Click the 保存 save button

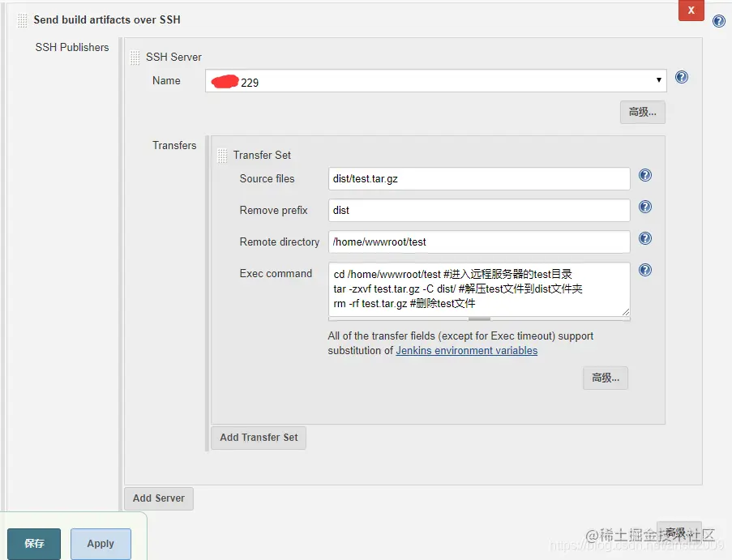(x=34, y=544)
